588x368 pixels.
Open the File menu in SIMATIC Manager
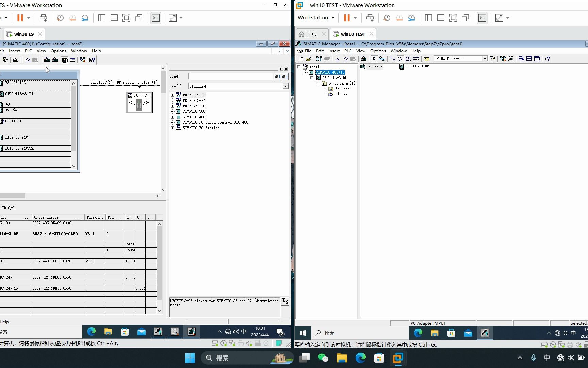coord(308,51)
